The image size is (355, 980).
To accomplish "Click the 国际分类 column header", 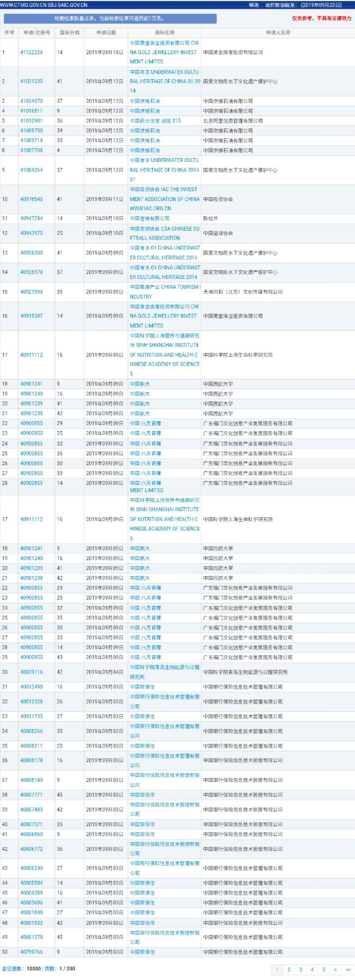I will [70, 33].
